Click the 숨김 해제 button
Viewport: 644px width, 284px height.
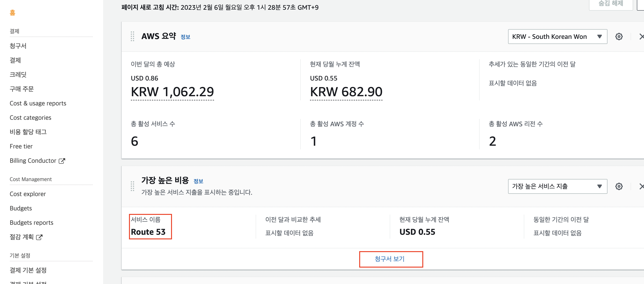[610, 3]
